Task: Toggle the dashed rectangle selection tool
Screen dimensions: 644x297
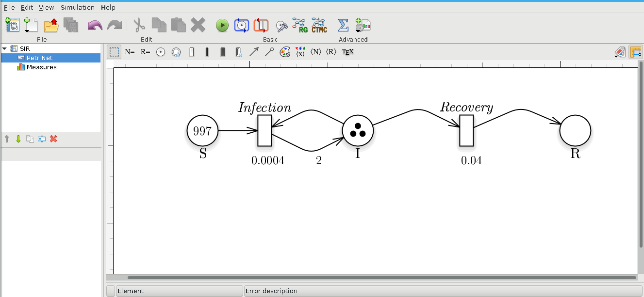Action: pos(115,52)
